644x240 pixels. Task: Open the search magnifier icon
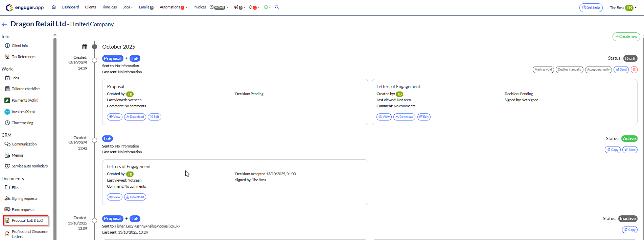[277, 7]
